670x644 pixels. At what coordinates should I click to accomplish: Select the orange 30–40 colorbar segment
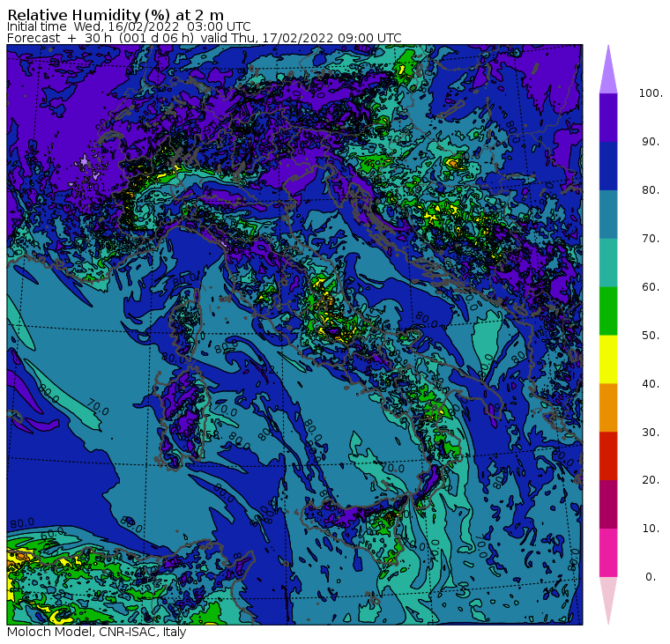coord(608,408)
